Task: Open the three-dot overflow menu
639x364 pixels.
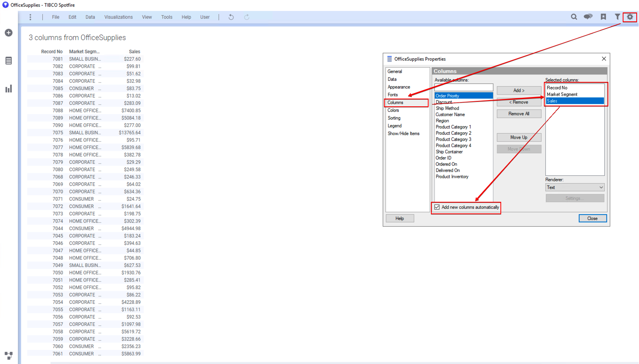Action: 30,17
